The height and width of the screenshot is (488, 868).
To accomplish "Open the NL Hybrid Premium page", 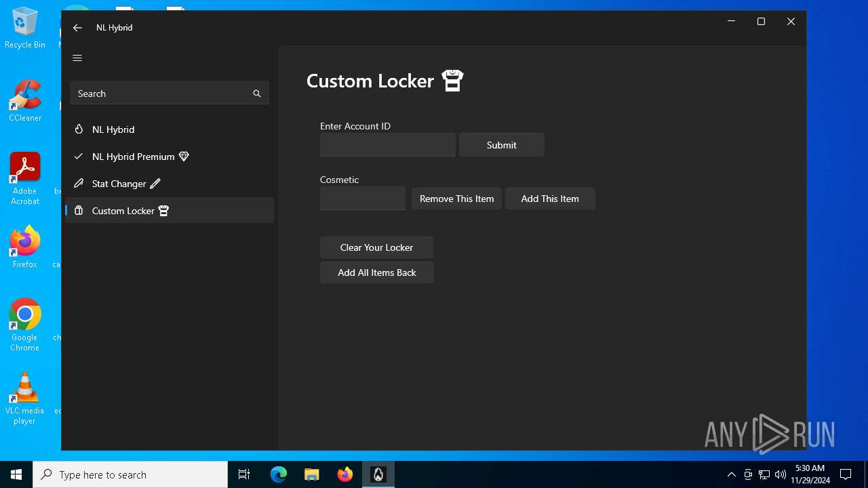I will (170, 157).
